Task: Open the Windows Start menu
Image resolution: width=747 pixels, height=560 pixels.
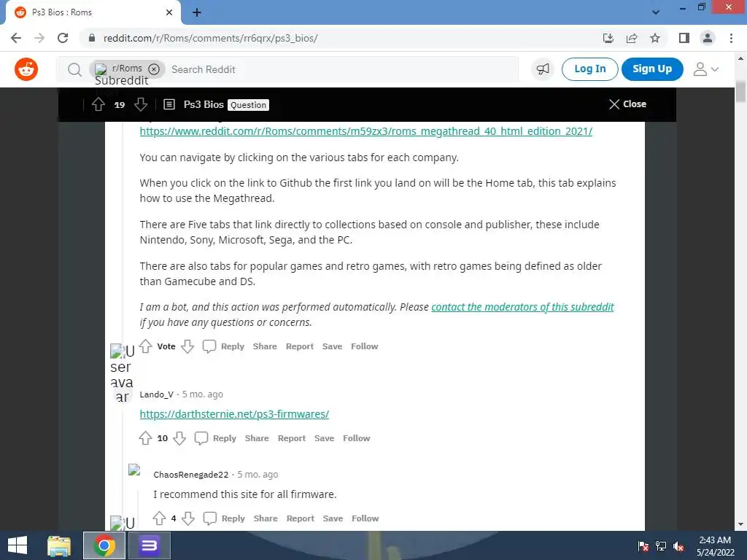Action: (18, 545)
